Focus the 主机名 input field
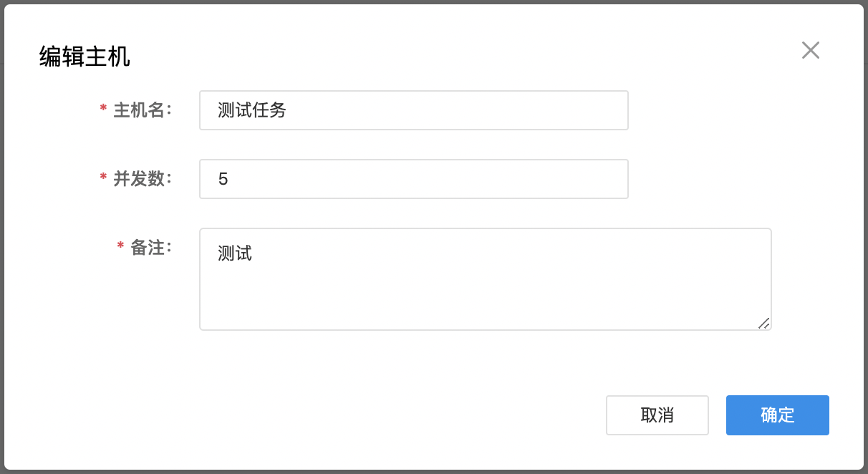The height and width of the screenshot is (474, 868). pyautogui.click(x=414, y=110)
